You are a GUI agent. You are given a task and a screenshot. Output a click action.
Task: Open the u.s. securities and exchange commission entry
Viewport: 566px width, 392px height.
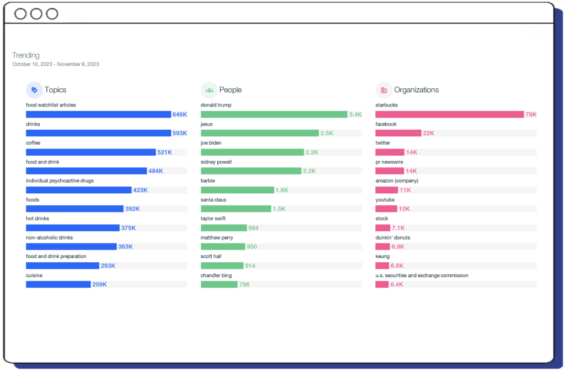[422, 276]
